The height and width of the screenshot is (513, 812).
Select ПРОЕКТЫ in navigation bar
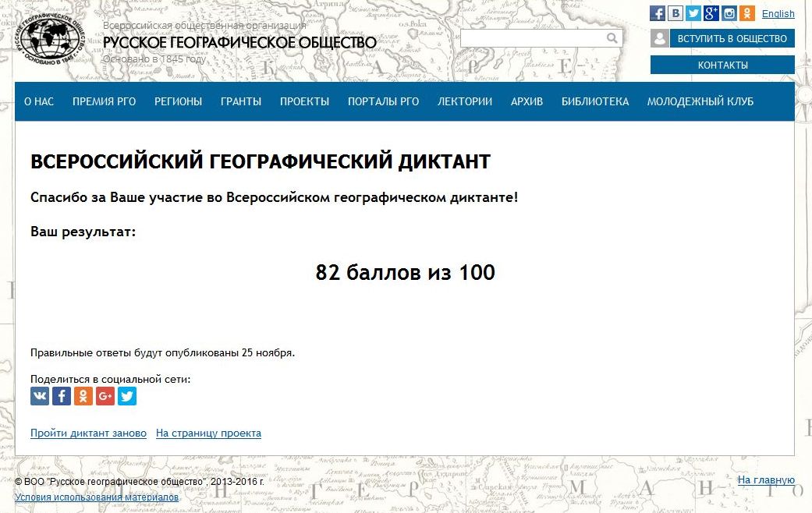point(304,101)
